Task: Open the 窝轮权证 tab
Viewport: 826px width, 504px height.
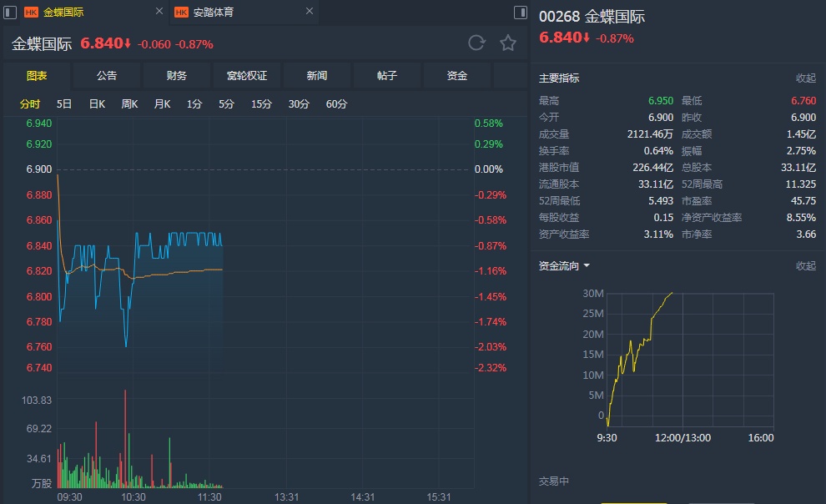Action: [246, 75]
